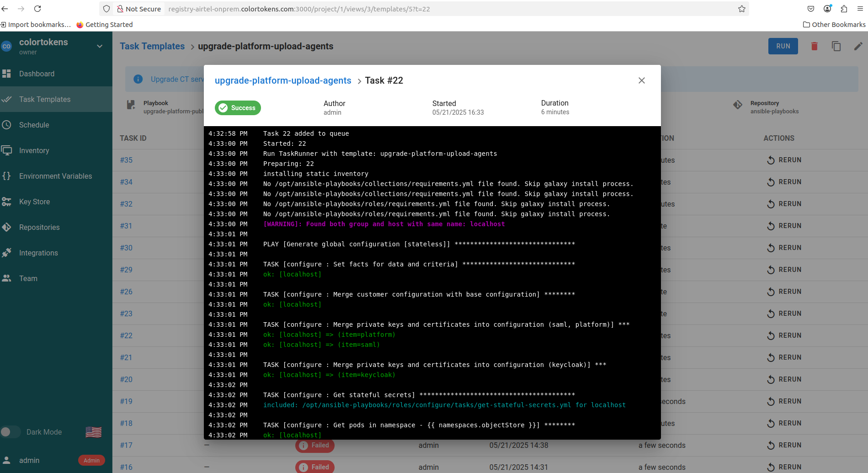Bookmark this page with the star icon
The height and width of the screenshot is (473, 868).
point(741,9)
